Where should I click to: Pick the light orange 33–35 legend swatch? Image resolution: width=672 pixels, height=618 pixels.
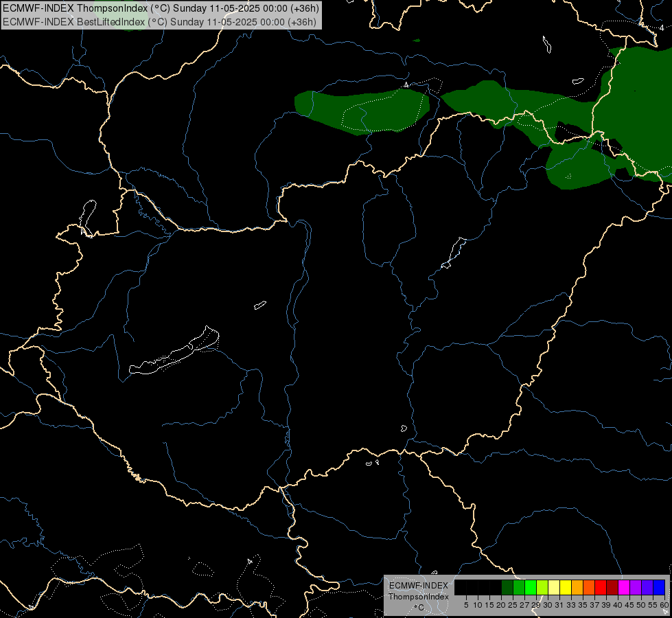[577, 587]
